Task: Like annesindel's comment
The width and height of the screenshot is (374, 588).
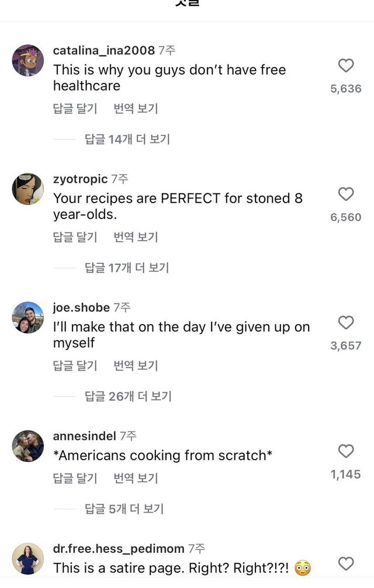Action: point(346,451)
